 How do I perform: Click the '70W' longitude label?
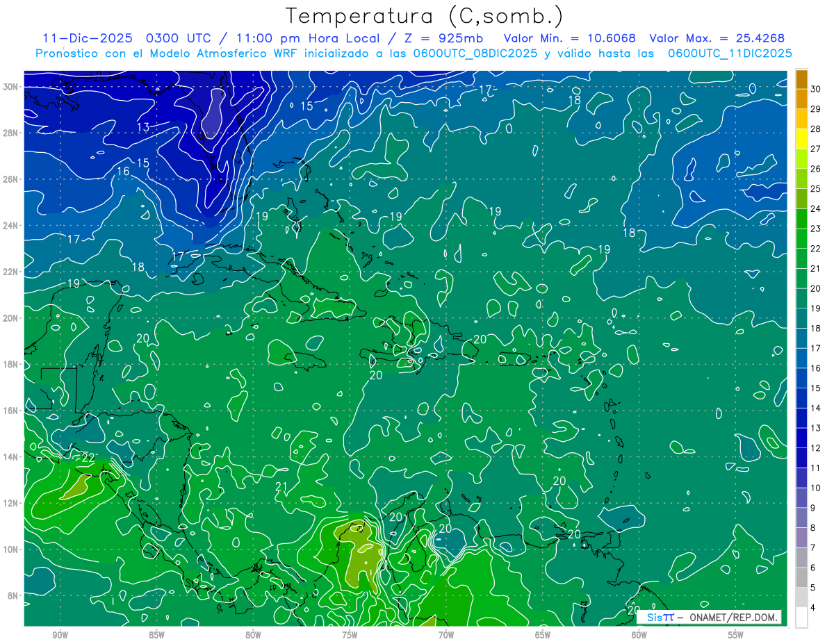446,635
